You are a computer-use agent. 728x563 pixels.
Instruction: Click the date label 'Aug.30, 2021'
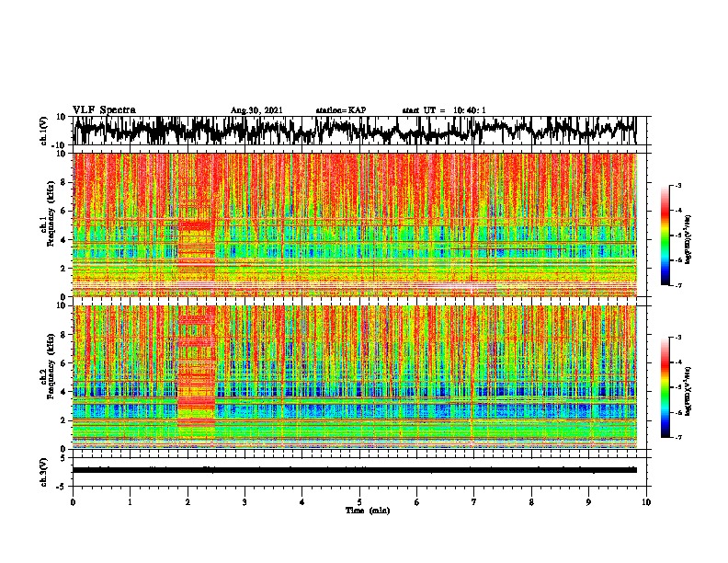point(256,110)
